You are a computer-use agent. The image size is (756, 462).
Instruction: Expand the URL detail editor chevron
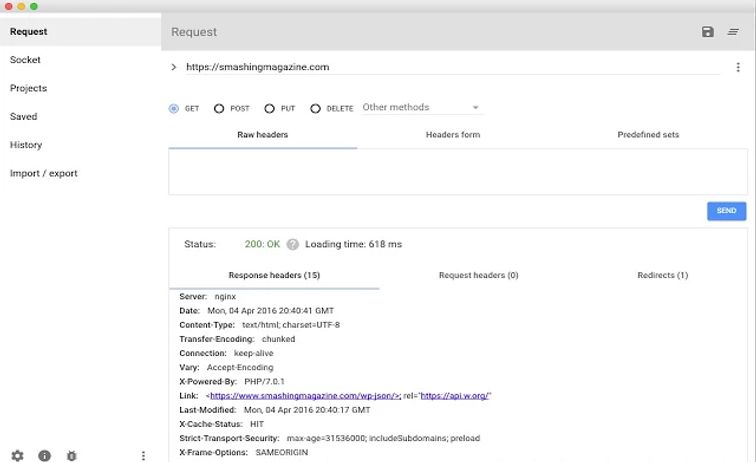point(174,67)
